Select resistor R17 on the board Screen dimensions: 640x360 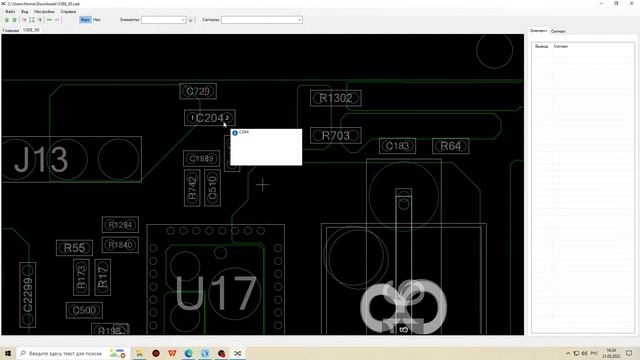(102, 277)
